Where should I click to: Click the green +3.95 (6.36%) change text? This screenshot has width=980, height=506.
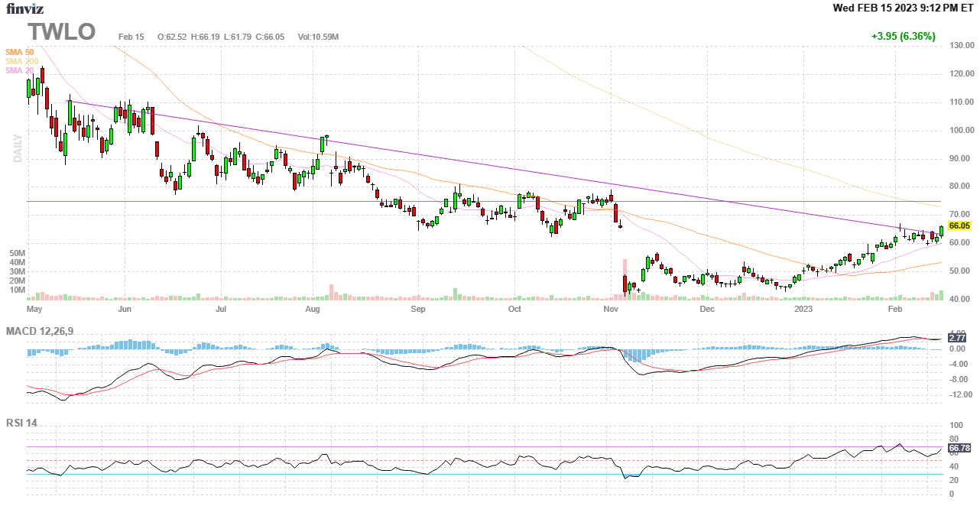[x=903, y=36]
